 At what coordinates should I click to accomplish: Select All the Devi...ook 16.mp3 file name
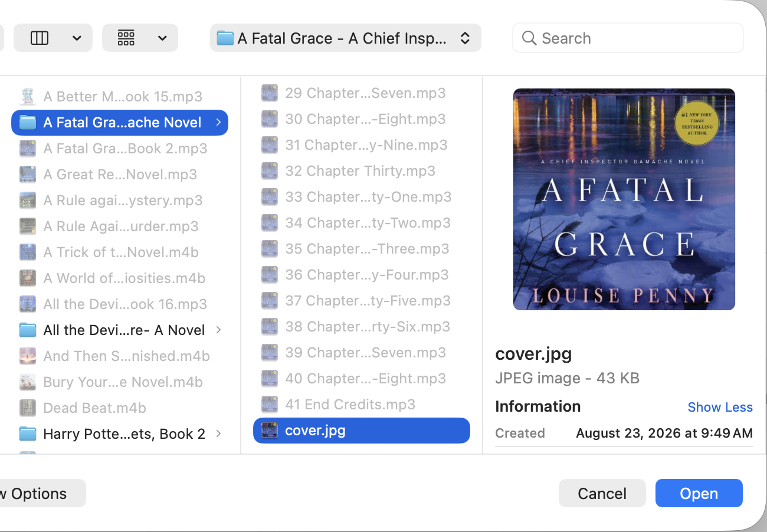click(x=125, y=304)
